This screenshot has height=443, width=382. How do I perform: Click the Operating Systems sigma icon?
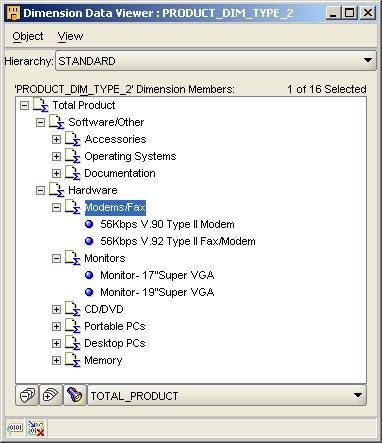click(x=73, y=156)
